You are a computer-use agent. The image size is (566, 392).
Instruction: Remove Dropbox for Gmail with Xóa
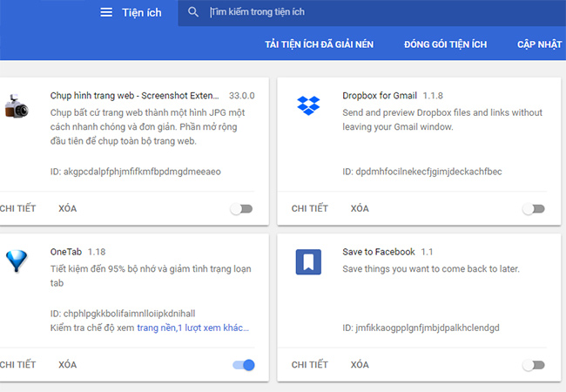tap(360, 209)
